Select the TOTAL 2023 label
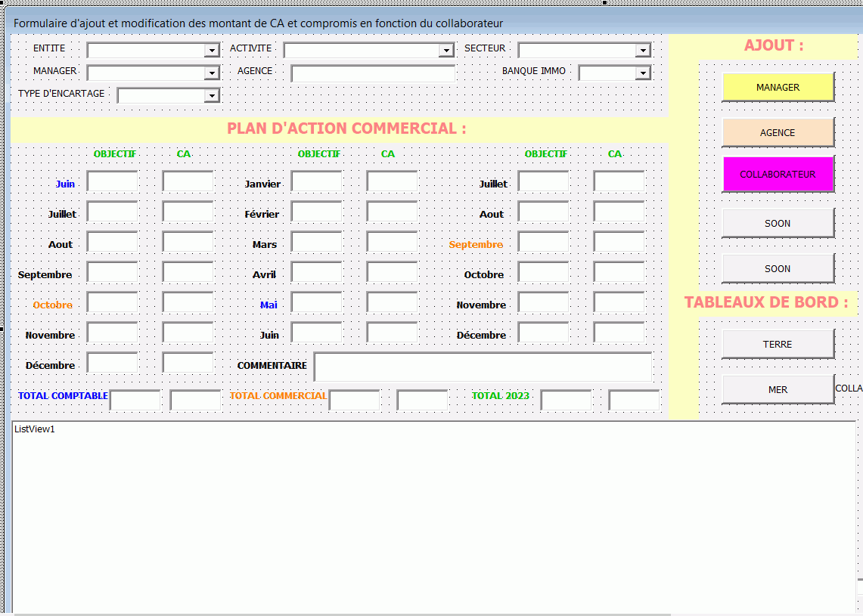863x616 pixels. click(500, 395)
